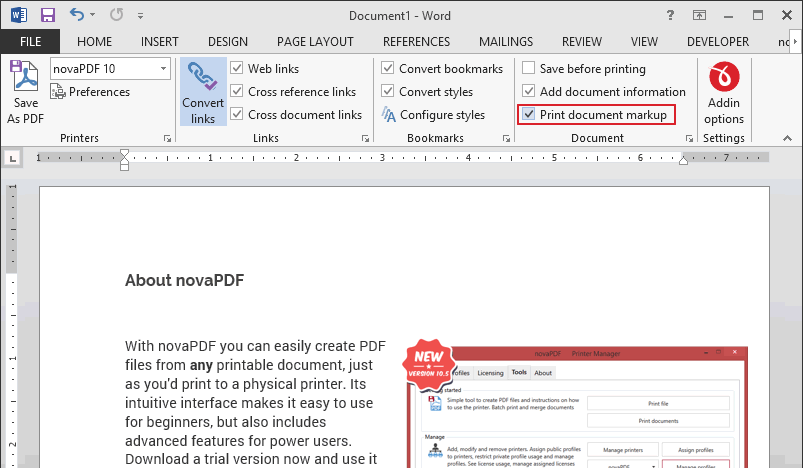The image size is (803, 468).
Task: Open the novaPDF 10 printer dropdown
Action: click(x=163, y=69)
